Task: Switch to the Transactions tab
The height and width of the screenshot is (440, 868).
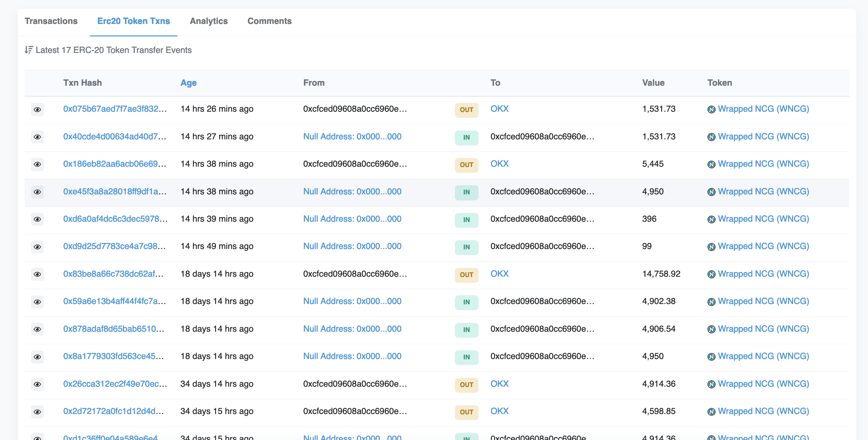Action: point(51,21)
